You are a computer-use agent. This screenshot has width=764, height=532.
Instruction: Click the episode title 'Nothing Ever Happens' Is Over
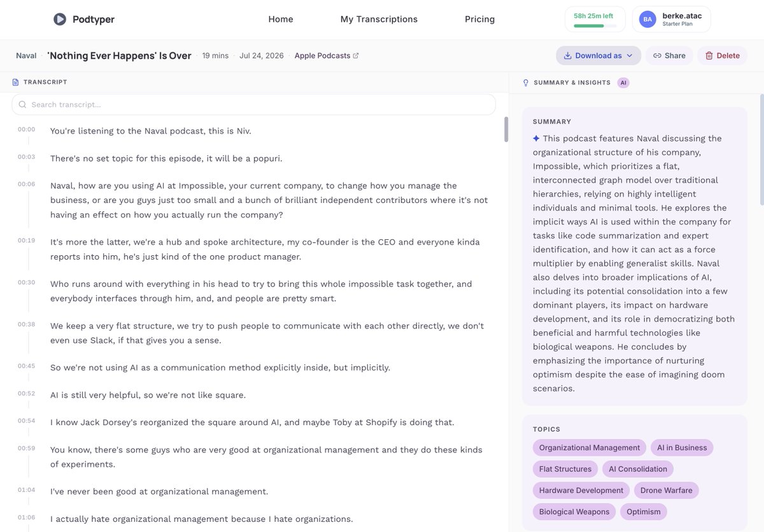point(119,55)
